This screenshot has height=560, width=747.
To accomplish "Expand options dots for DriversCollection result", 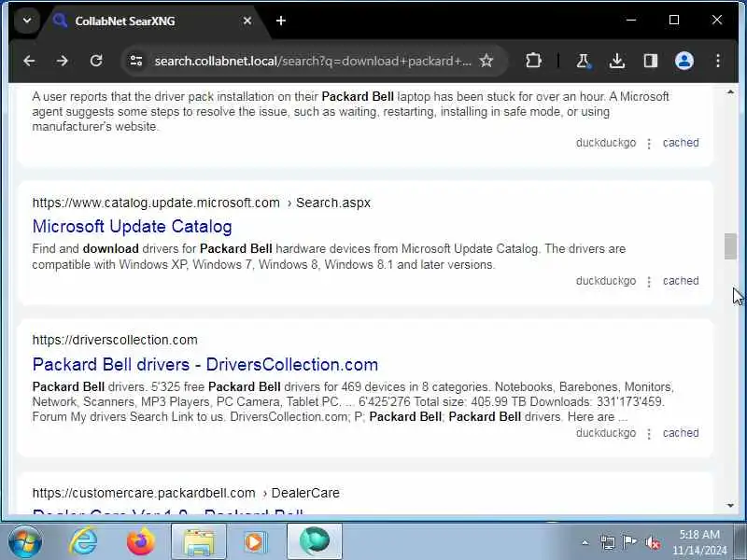I will (649, 434).
